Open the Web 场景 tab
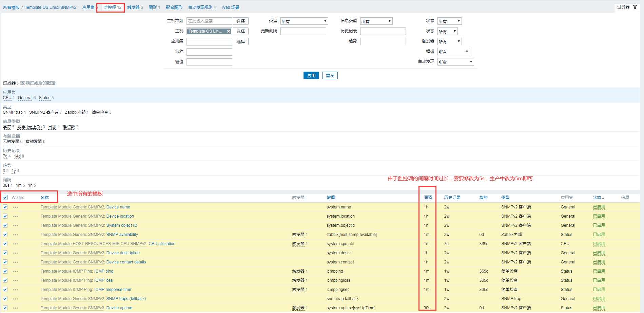Image resolution: width=644 pixels, height=313 pixels. coord(230,7)
